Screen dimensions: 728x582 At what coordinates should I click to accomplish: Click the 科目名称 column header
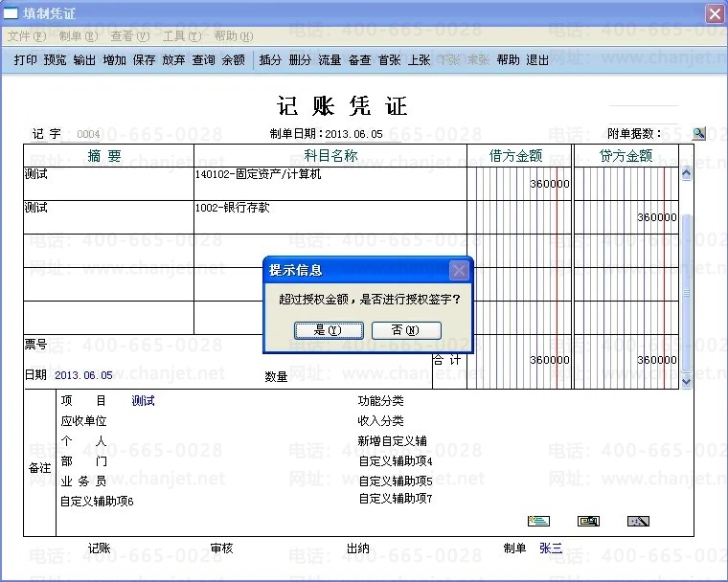click(330, 155)
